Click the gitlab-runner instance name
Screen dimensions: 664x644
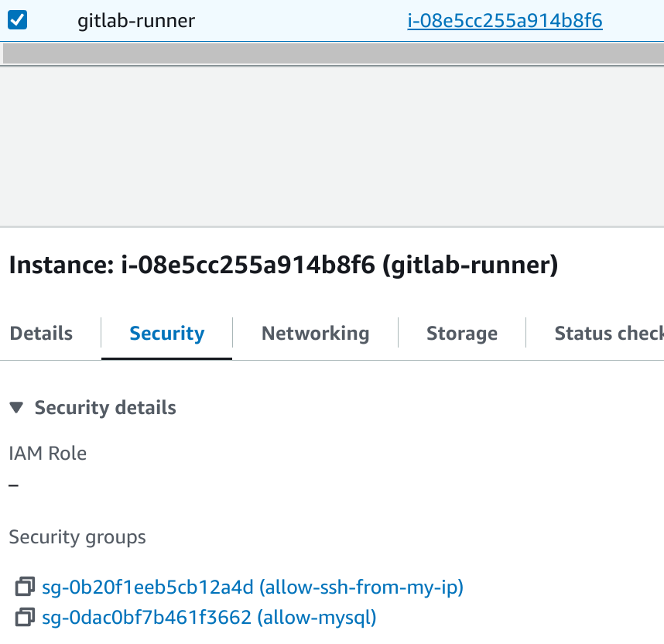pyautogui.click(x=136, y=21)
